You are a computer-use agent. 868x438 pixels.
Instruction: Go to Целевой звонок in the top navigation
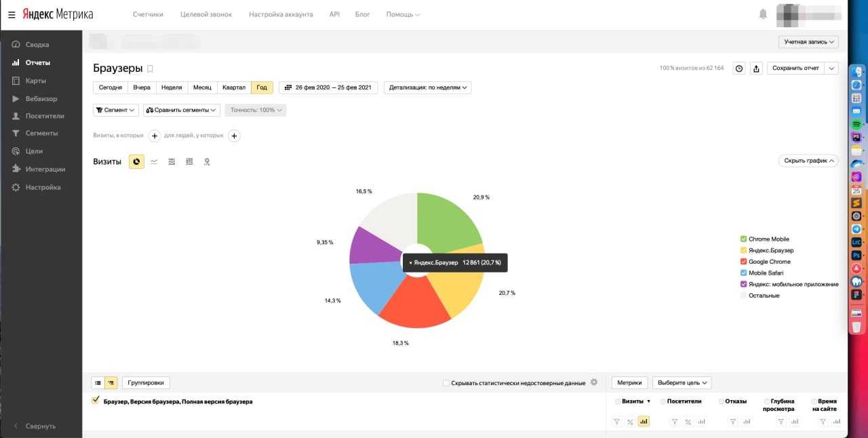click(x=206, y=14)
